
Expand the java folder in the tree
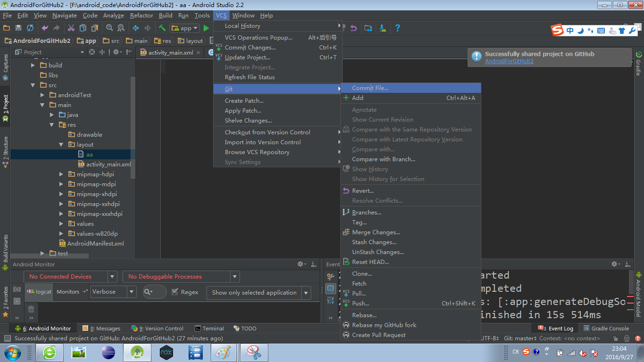[x=52, y=115]
